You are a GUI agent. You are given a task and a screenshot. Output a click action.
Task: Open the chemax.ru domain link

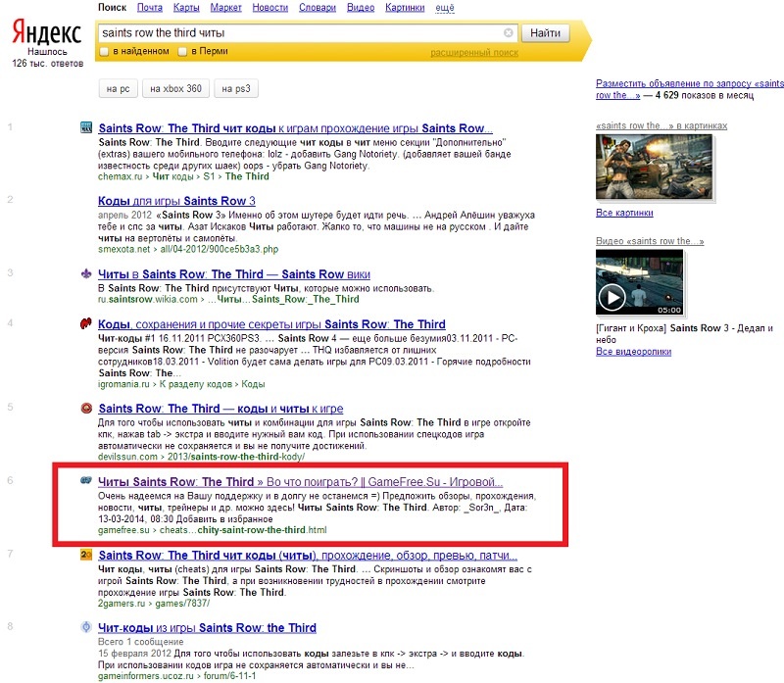click(x=120, y=176)
